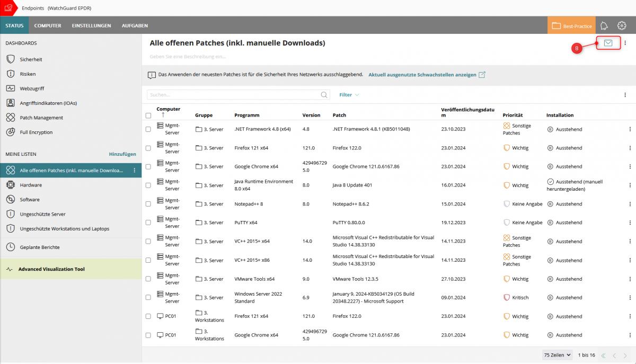The image size is (636, 364).
Task: Click Hinzufügen next to MEINE LISTEN
Action: [x=122, y=154]
